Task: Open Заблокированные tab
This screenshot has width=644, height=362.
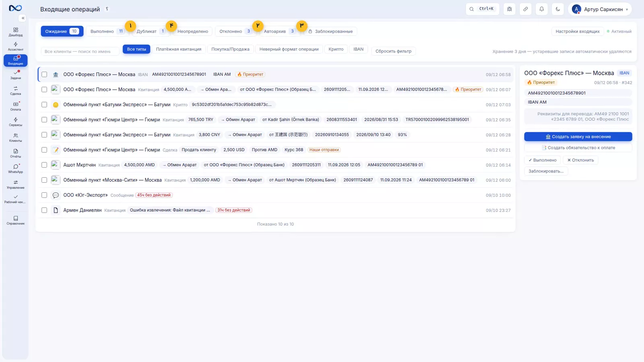Action: click(x=330, y=31)
